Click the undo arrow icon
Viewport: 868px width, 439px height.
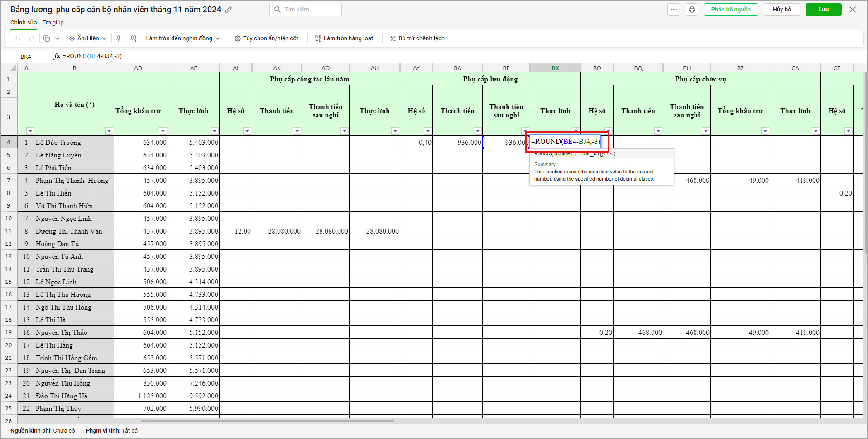(x=18, y=38)
